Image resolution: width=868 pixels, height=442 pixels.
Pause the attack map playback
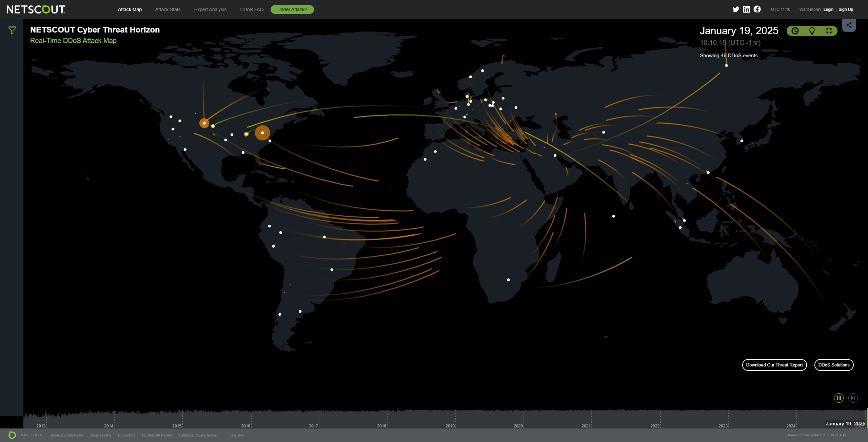[839, 398]
